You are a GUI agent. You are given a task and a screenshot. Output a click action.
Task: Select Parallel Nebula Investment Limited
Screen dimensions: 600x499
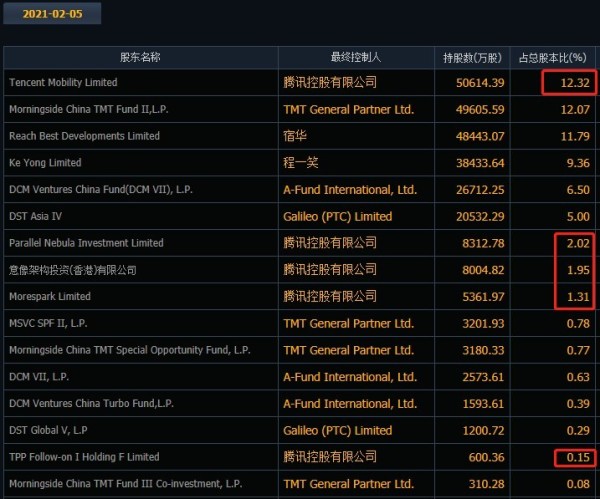[x=86, y=243]
